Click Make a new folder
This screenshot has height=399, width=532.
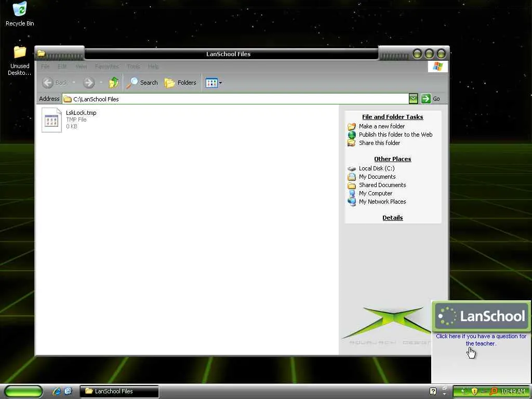pyautogui.click(x=382, y=126)
